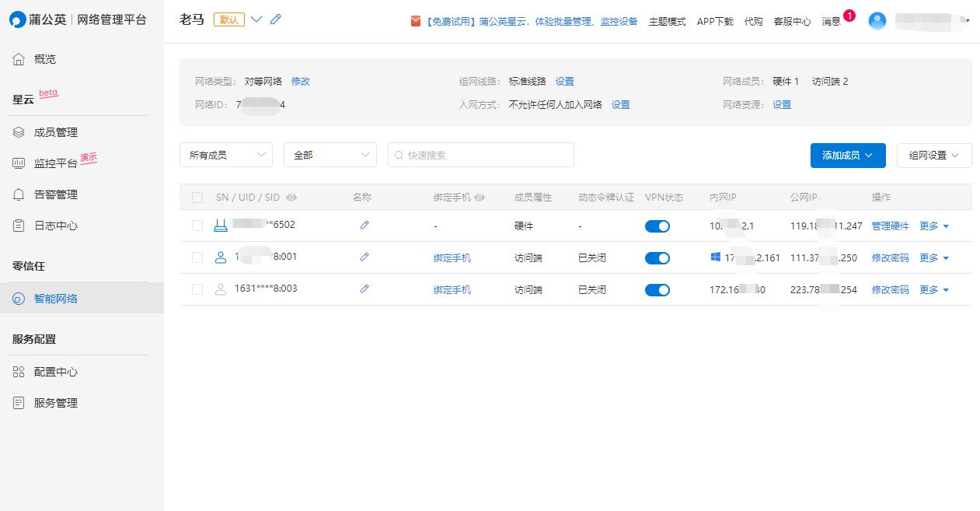The image size is (980, 511).
Task: Tick the checkbox for member 1631****8:003
Action: pyautogui.click(x=197, y=289)
